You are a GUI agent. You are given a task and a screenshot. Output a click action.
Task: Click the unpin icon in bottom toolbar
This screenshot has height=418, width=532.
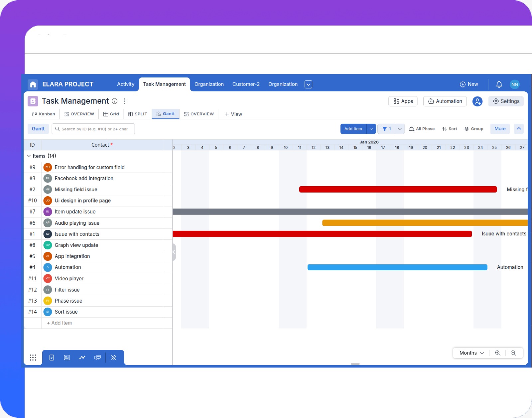(x=113, y=357)
